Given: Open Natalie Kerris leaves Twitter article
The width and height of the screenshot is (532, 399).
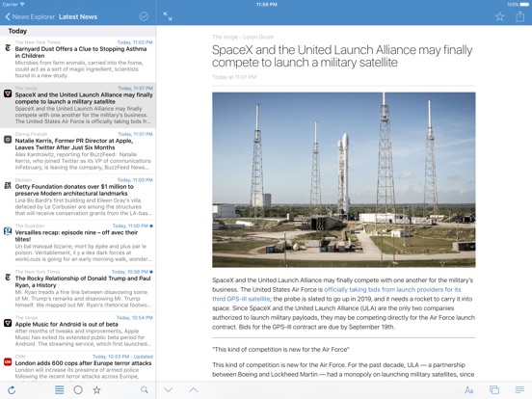Looking at the screenshot, I should pos(78,151).
